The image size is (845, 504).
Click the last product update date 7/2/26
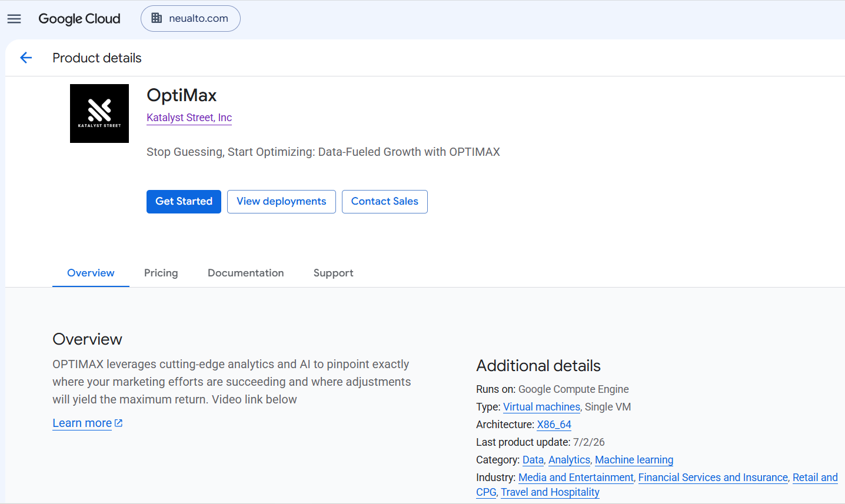click(x=589, y=442)
